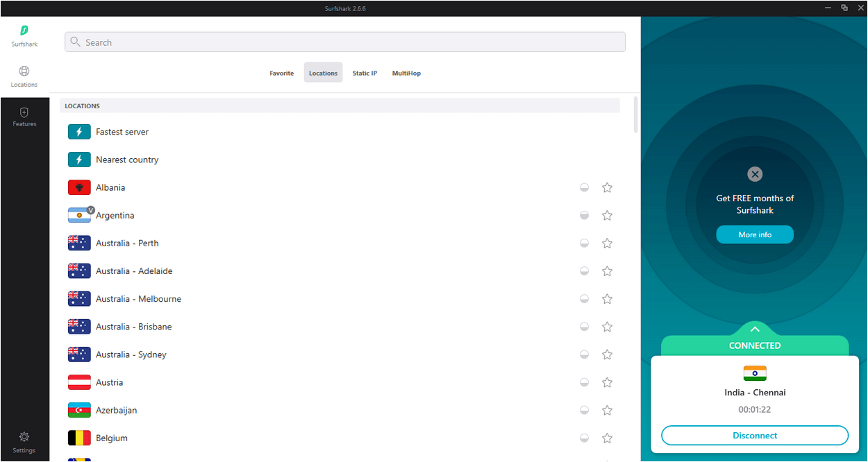
Task: Click load indicator for Belgium
Action: coord(585,438)
